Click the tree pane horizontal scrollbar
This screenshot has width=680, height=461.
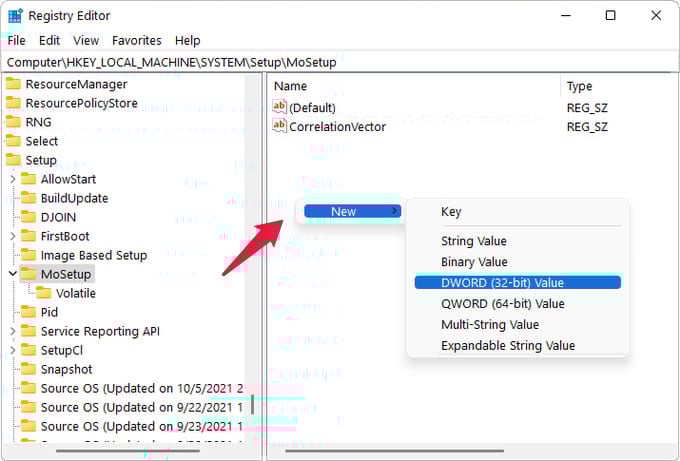coord(130,451)
